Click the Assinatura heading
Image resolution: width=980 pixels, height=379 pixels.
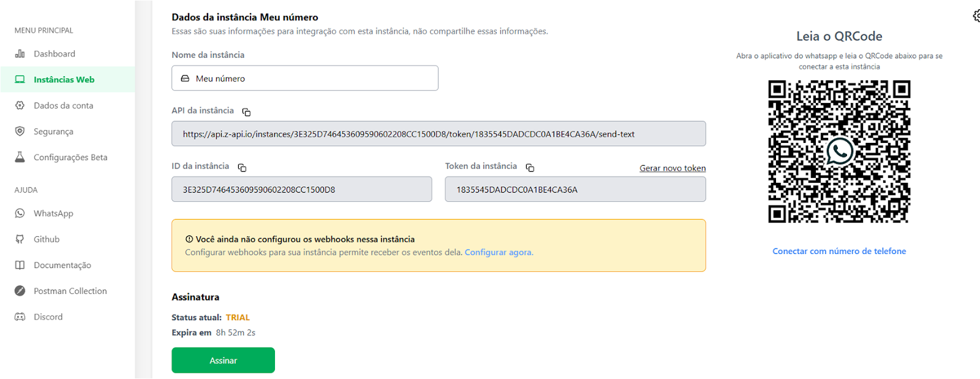[195, 297]
